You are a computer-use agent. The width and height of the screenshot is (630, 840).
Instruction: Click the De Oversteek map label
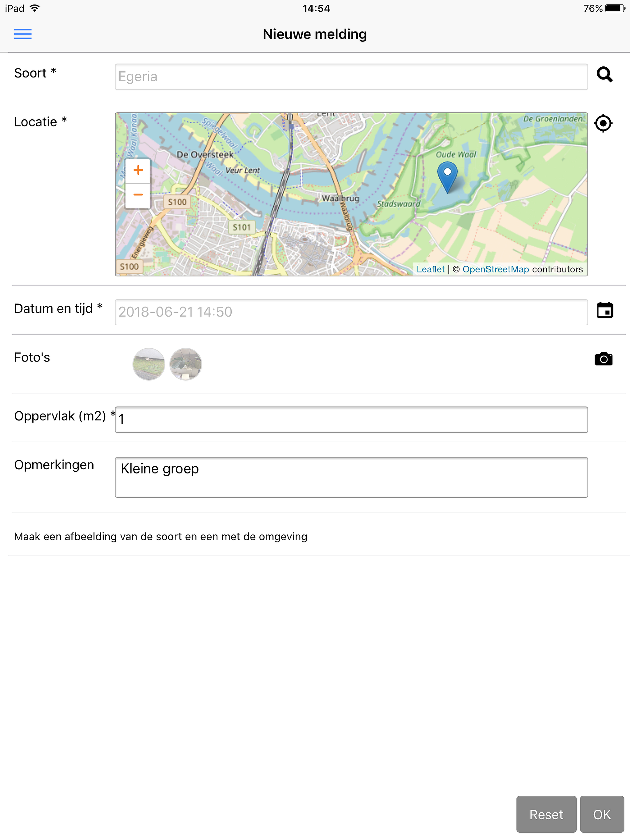(x=205, y=155)
